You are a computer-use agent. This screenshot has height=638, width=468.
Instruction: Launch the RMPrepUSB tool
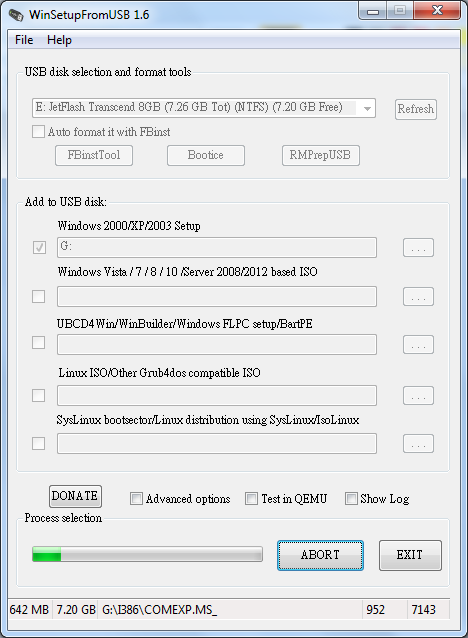[321, 155]
